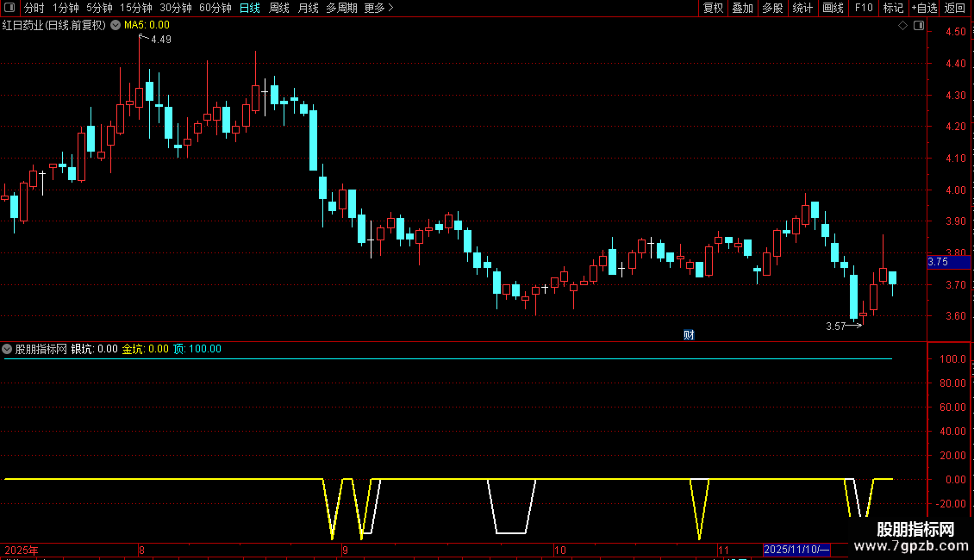Screen dimensions: 974x560
Task: Select the 日线 daily period
Action: click(250, 8)
